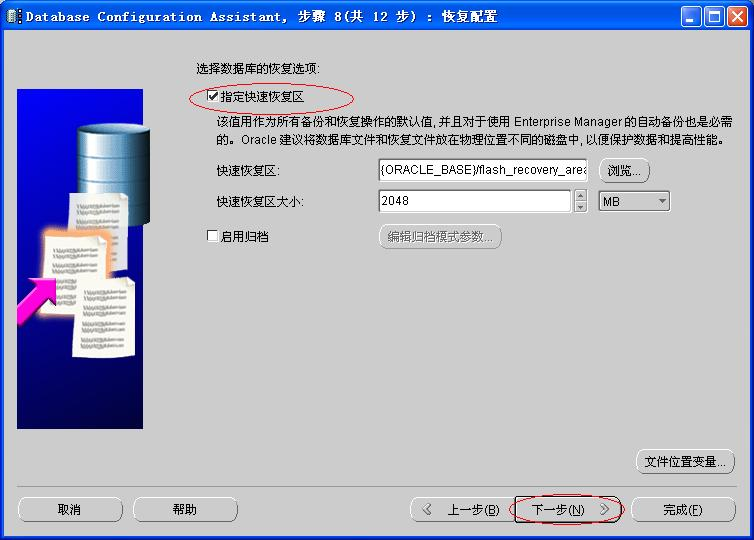Click the 选择数据库的恢复选项 heading text
Screen dimensions: 754x540
(x=258, y=69)
